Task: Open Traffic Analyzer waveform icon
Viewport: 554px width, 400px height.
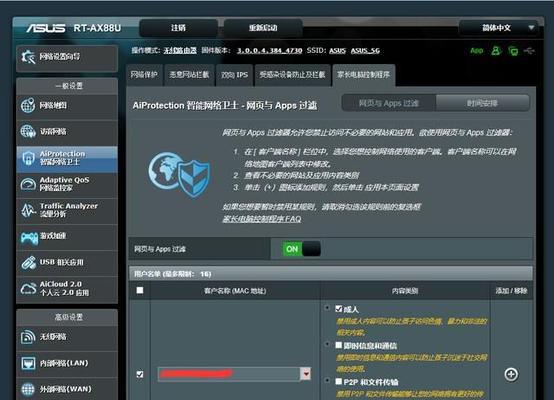Action: (28, 210)
